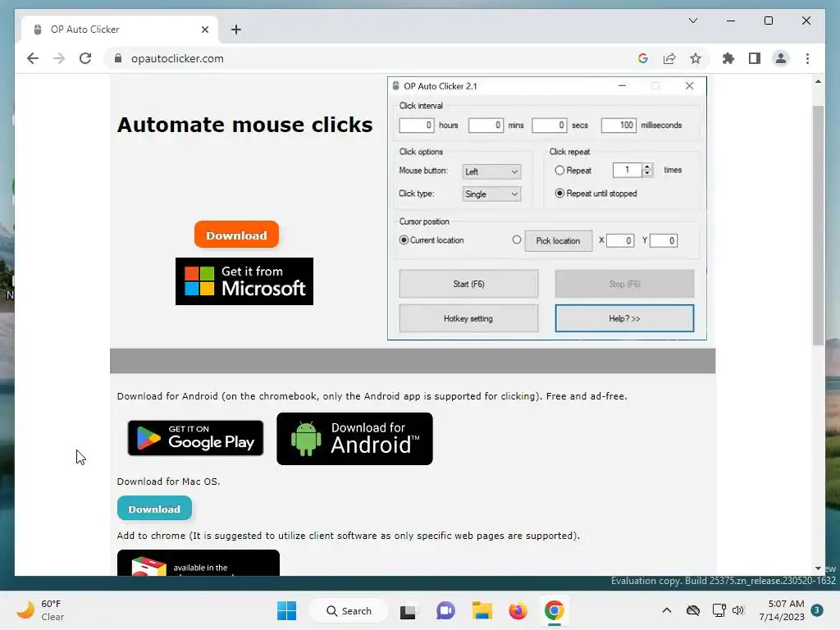Select Repeat until stopped option

[x=559, y=193]
